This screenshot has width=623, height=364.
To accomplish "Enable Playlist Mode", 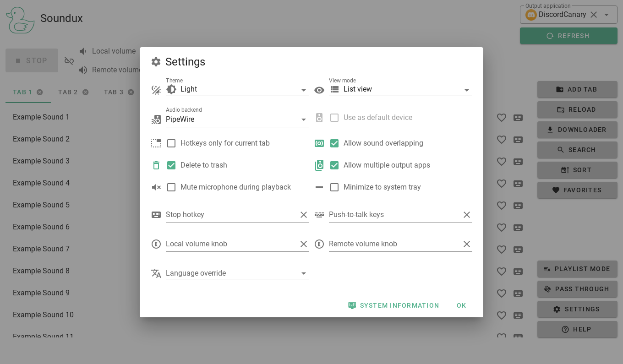I will [577, 269].
